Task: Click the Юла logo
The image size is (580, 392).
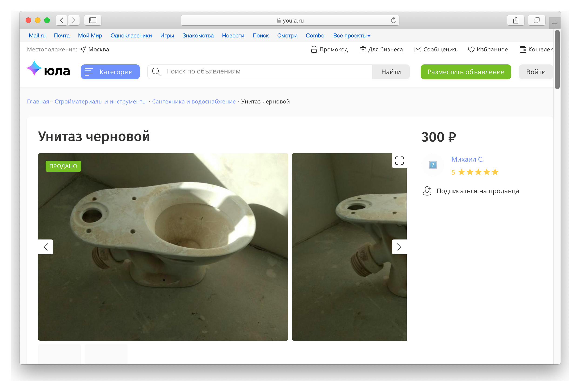Action: [48, 70]
